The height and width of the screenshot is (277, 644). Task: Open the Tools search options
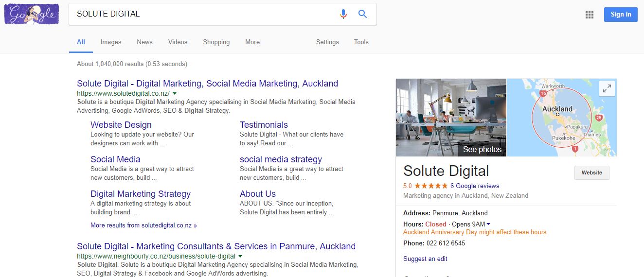tap(361, 42)
